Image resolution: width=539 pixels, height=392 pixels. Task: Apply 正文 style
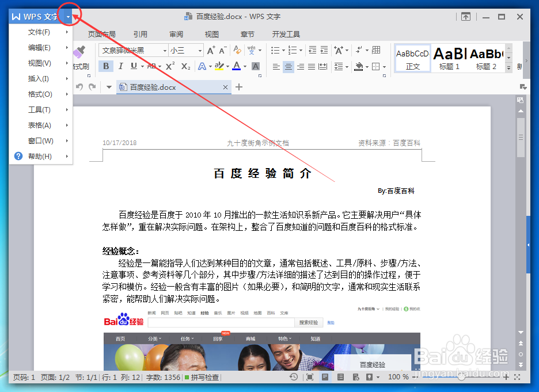click(413, 58)
